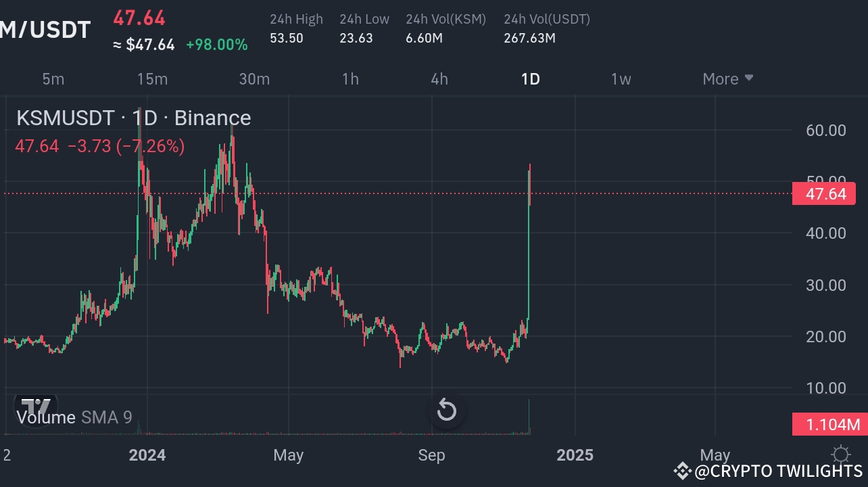Toggle the Volume indicator label
The height and width of the screenshot is (487, 868).
click(45, 417)
